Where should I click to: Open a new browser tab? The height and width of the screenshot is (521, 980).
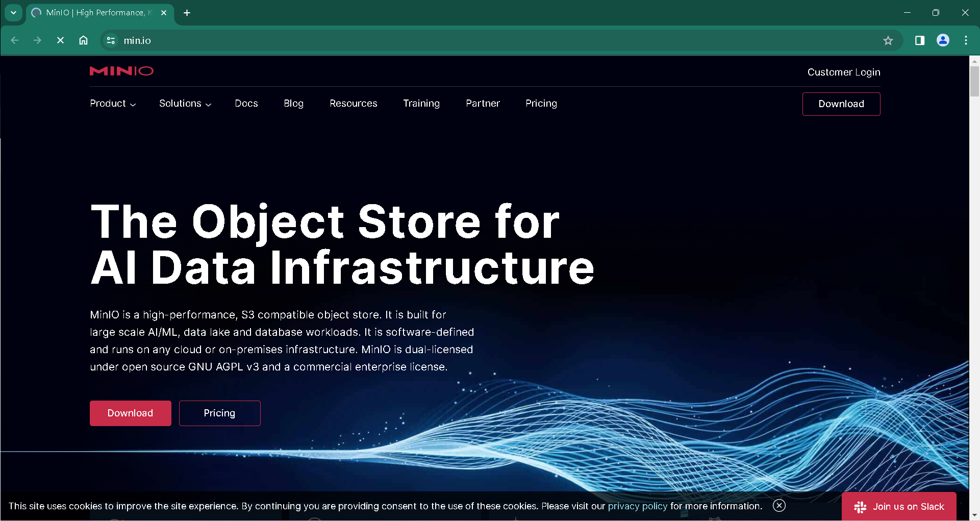click(x=187, y=13)
